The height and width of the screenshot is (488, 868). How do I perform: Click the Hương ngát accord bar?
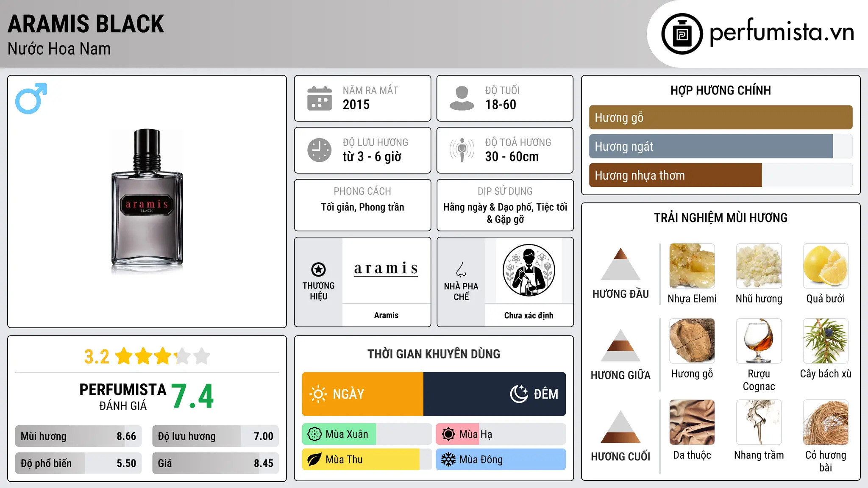tap(721, 146)
